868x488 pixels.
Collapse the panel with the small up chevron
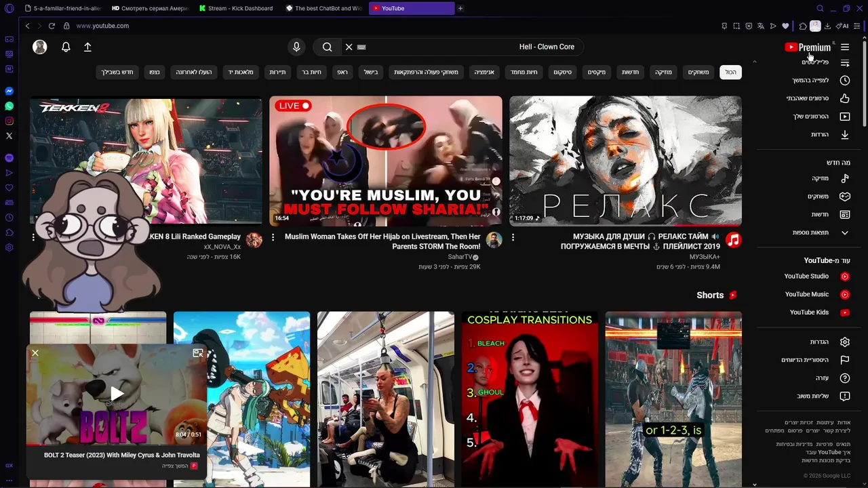pyautogui.click(x=754, y=62)
